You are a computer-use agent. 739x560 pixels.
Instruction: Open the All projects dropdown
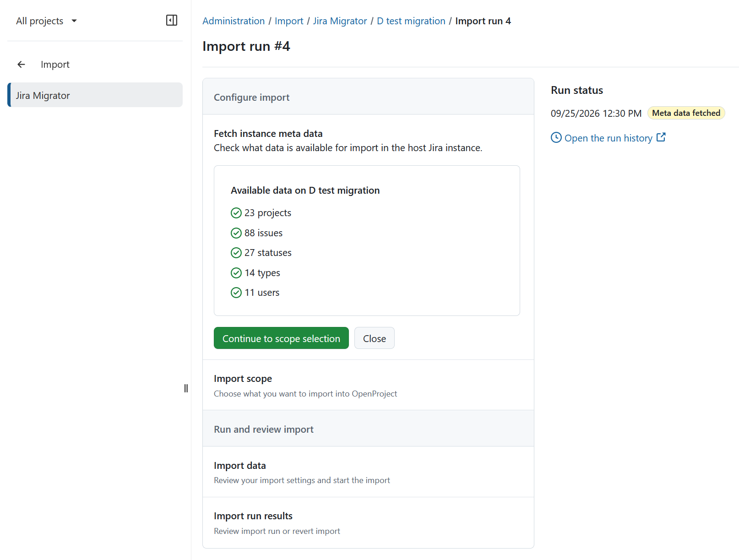coord(46,21)
